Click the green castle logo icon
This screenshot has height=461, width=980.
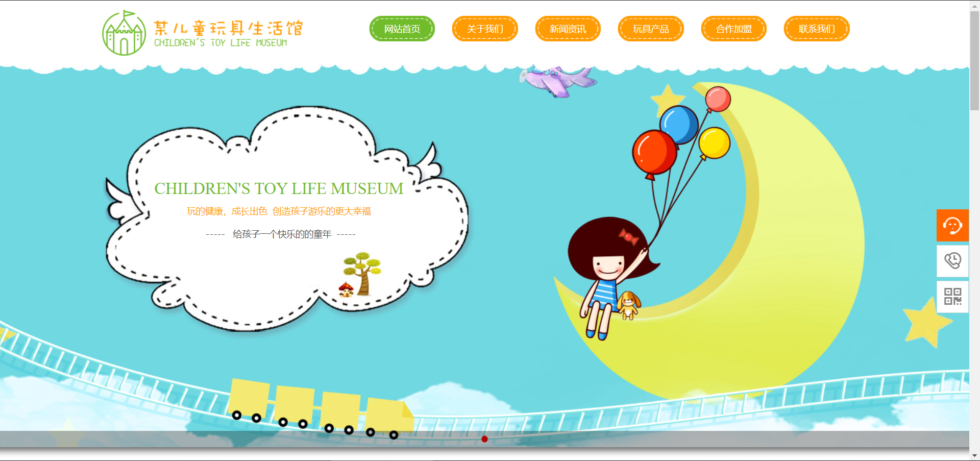pyautogui.click(x=124, y=33)
